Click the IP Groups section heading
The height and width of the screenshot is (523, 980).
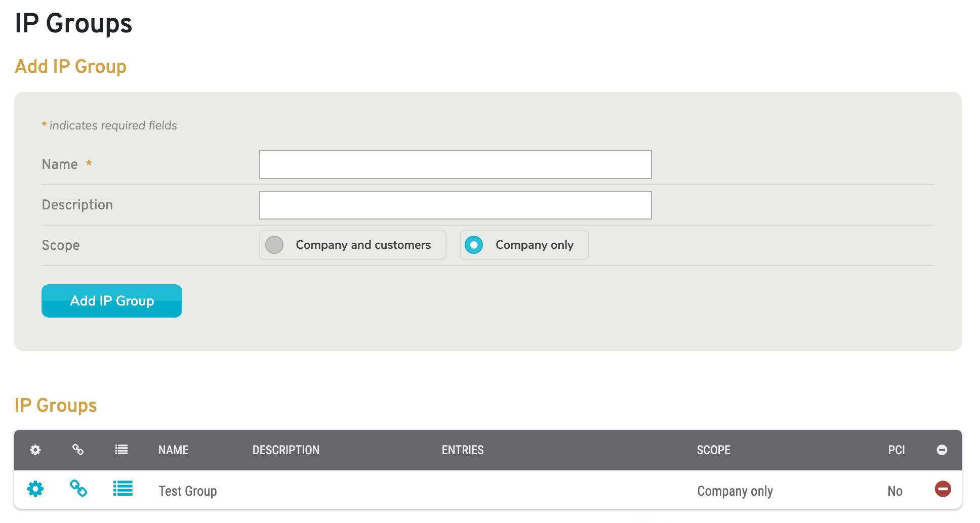point(56,405)
